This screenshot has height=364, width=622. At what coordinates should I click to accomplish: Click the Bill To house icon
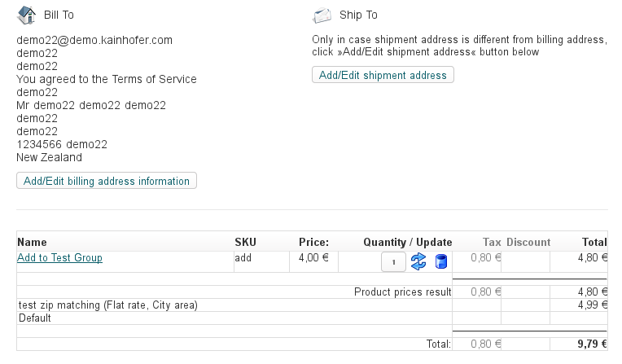26,15
